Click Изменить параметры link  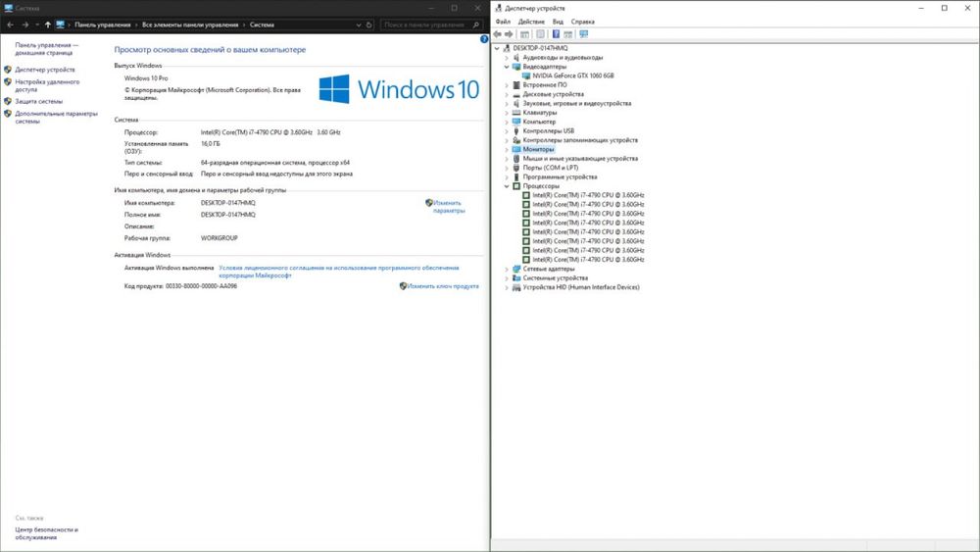(449, 207)
